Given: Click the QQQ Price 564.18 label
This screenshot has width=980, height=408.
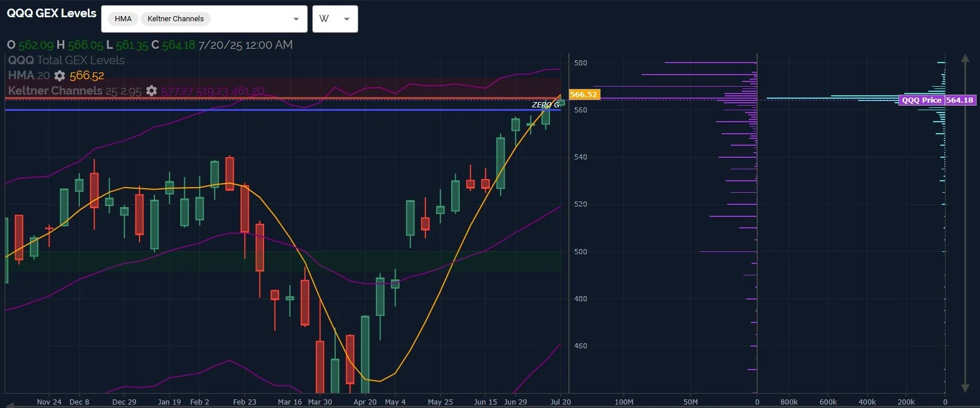Looking at the screenshot, I should [938, 100].
